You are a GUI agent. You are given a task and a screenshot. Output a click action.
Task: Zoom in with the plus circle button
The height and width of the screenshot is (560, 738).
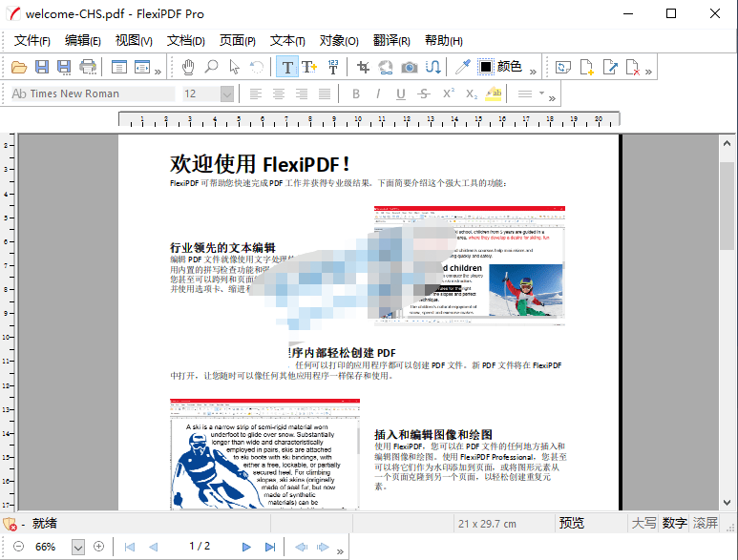(x=99, y=547)
